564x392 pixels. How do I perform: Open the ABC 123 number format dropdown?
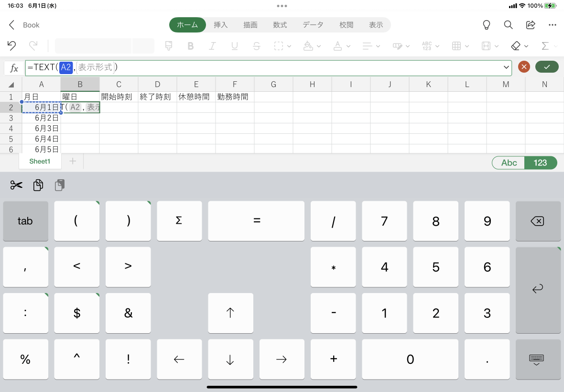tap(431, 46)
